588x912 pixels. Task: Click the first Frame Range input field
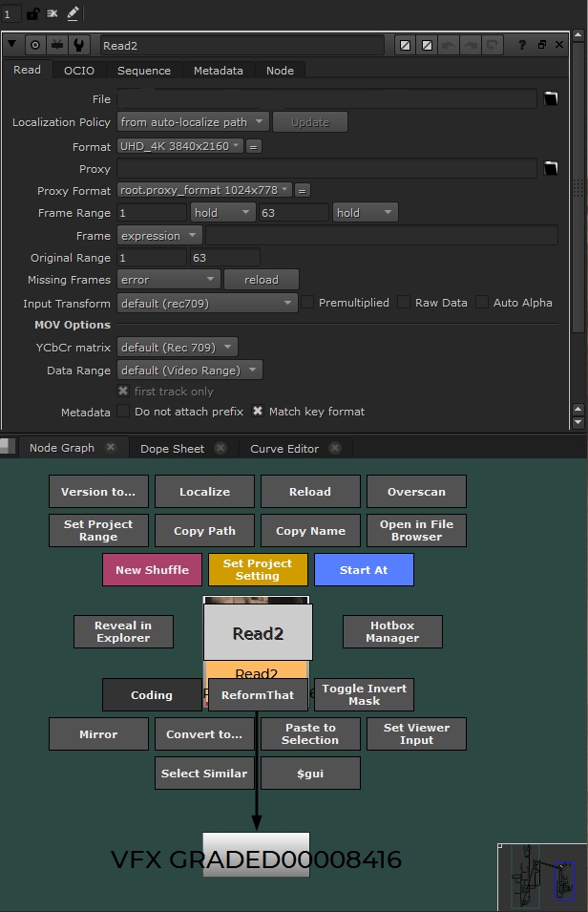151,212
